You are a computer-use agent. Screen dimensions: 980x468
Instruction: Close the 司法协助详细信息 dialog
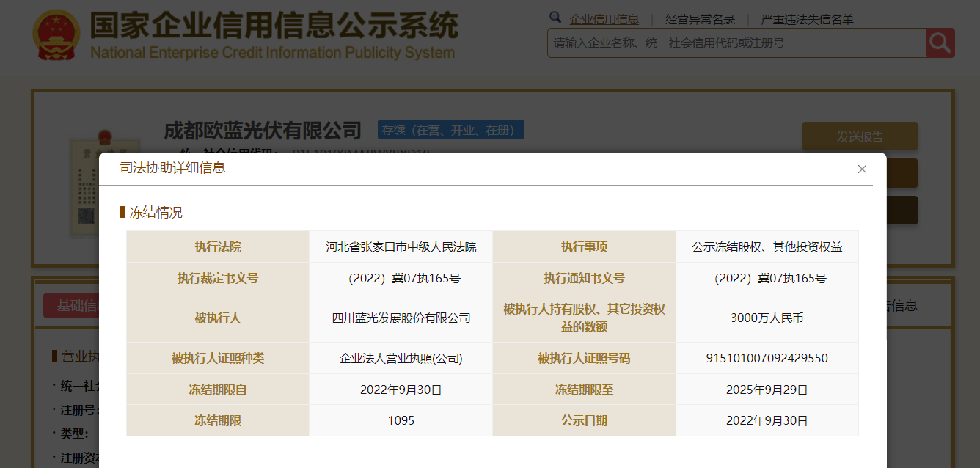[x=862, y=169]
